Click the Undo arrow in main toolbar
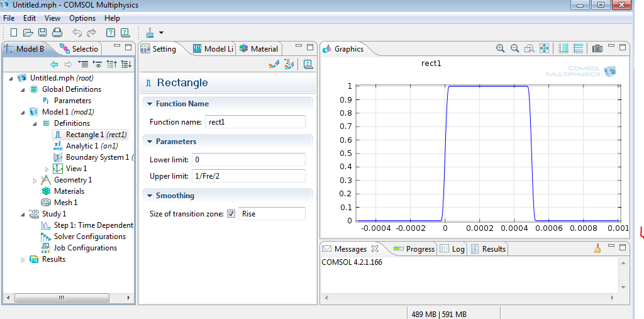Viewport: 644px width, 319px height. [77, 33]
